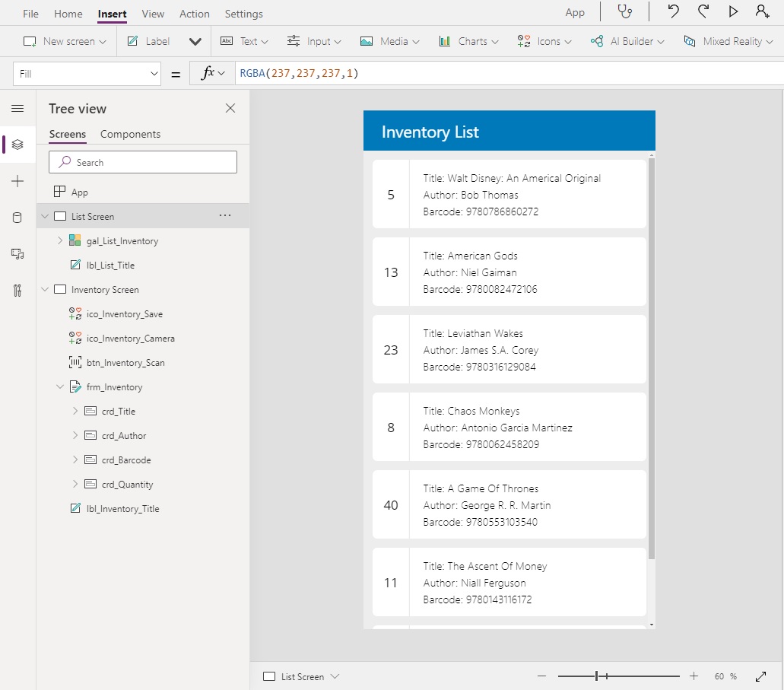Click the Tree view search field
The height and width of the screenshot is (690, 784).
coord(143,162)
